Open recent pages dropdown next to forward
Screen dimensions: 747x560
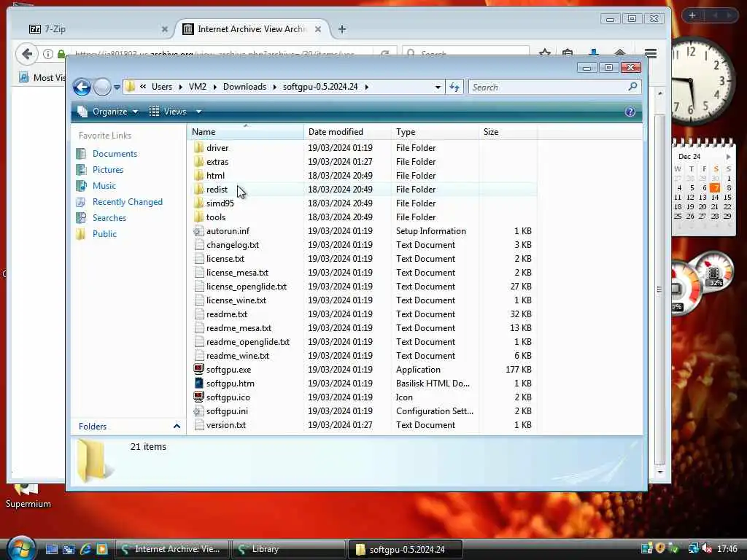[x=117, y=87]
